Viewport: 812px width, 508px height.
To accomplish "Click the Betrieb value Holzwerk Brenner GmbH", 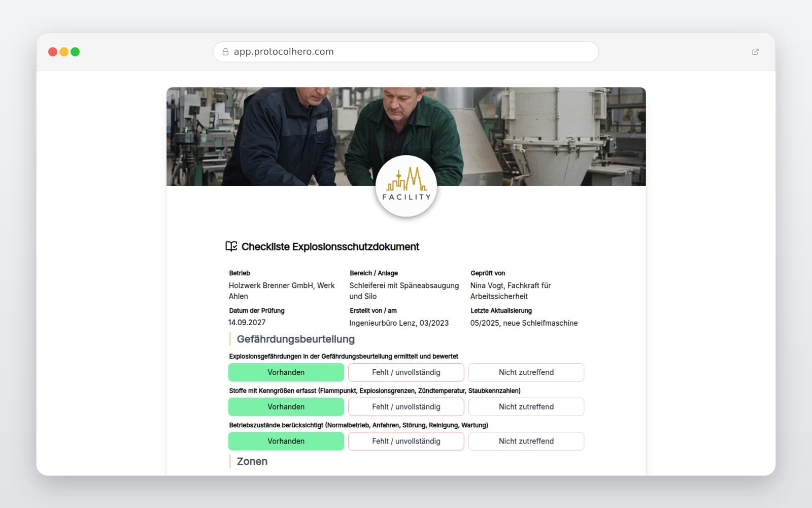I will coord(282,291).
